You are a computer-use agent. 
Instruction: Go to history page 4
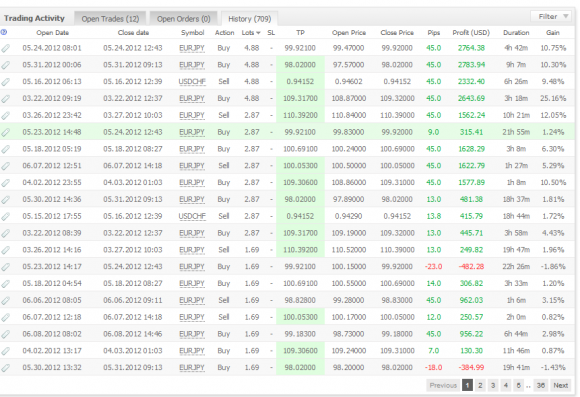click(506, 386)
